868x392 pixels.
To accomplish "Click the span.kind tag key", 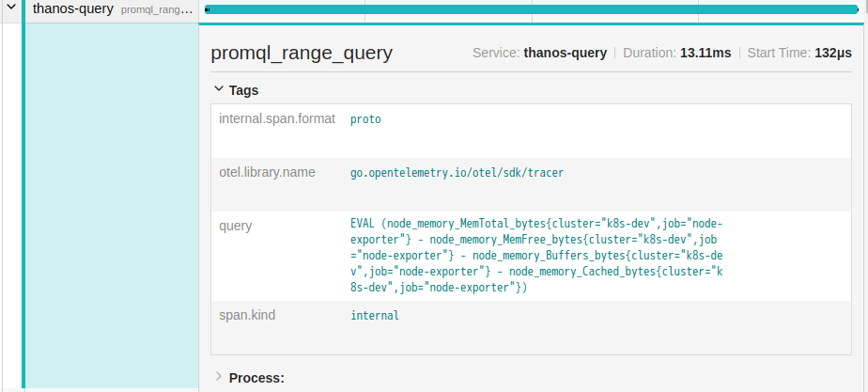I will click(247, 315).
